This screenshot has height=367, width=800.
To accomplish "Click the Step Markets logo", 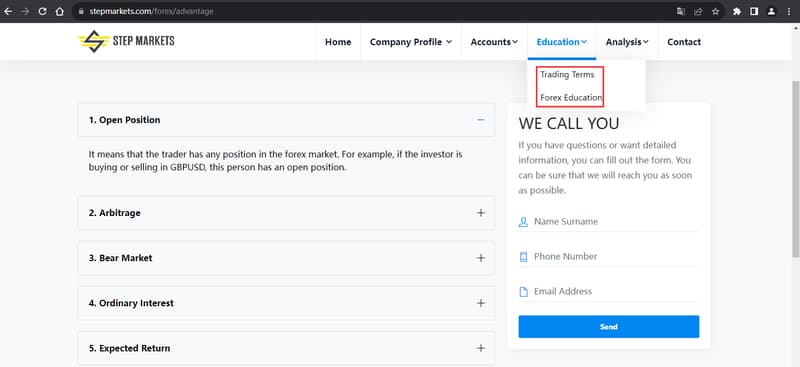I will (x=126, y=41).
